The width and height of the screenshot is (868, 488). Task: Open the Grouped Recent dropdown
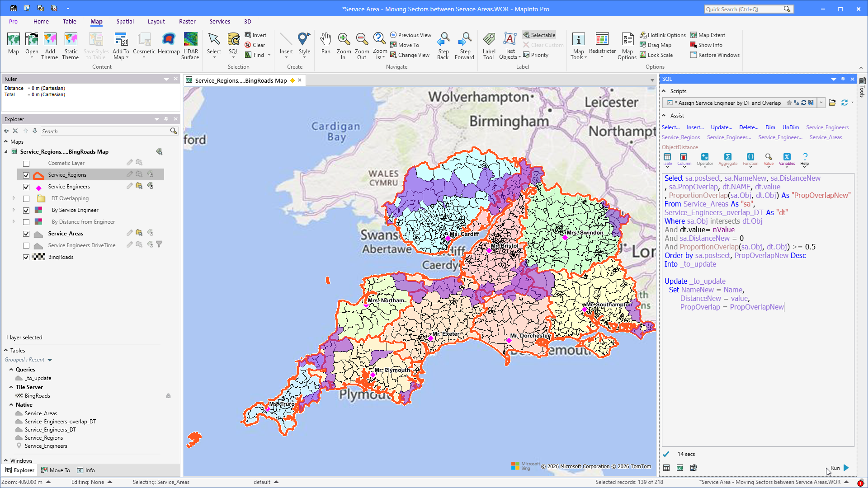(x=50, y=360)
